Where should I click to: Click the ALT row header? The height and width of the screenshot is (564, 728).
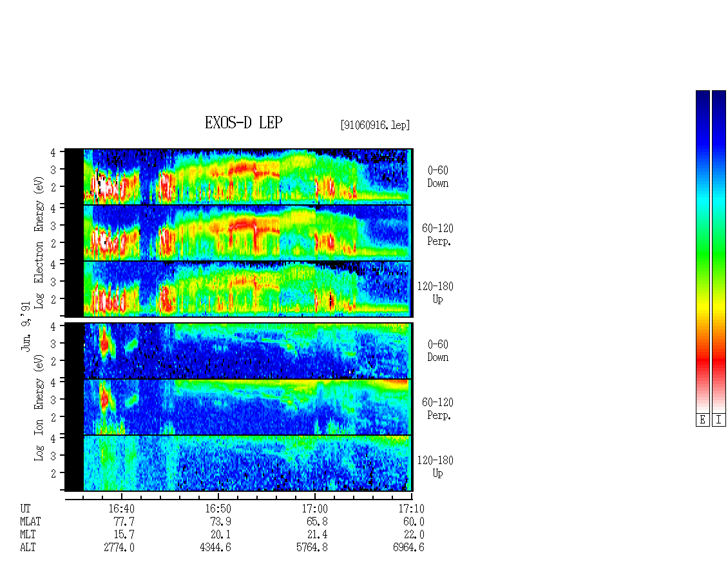click(x=28, y=547)
